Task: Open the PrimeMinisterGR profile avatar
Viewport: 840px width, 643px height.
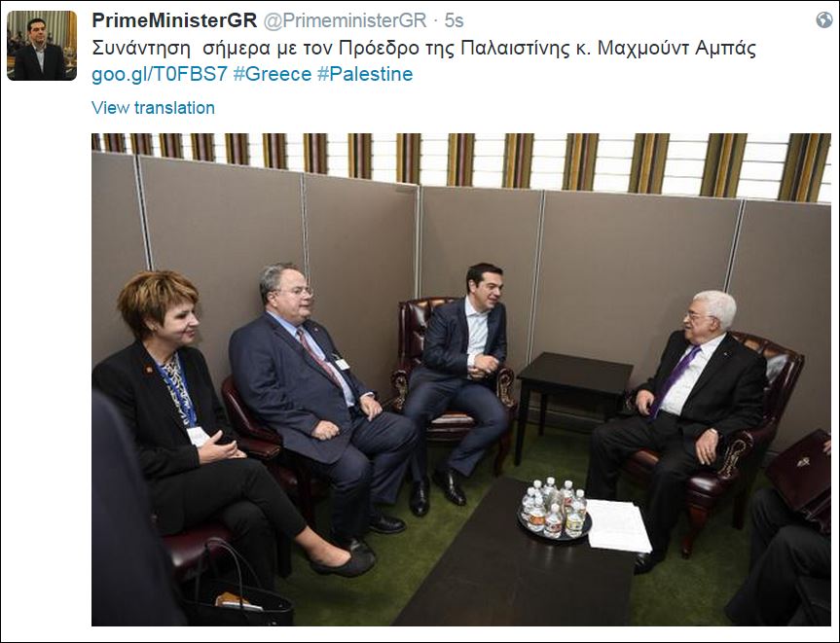Action: (x=42, y=46)
